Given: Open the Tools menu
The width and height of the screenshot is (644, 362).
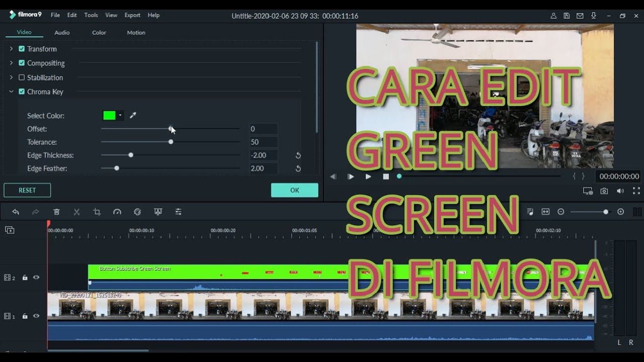Looking at the screenshot, I should tap(91, 15).
